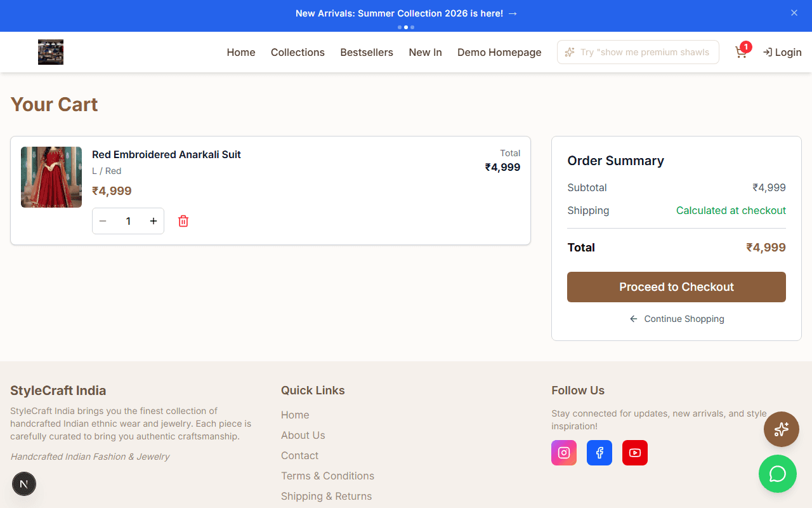Dismiss the Summer Collection announcement banner
This screenshot has height=508, width=812.
(794, 13)
